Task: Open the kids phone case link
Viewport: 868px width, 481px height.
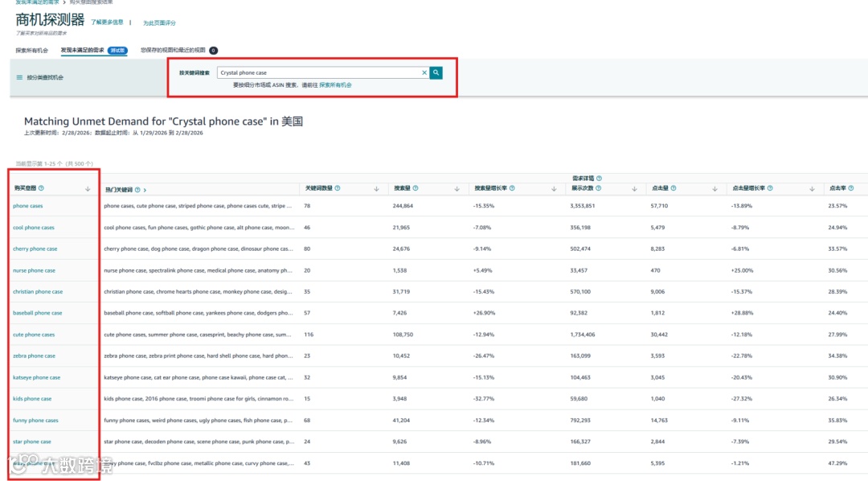Action: 32,399
